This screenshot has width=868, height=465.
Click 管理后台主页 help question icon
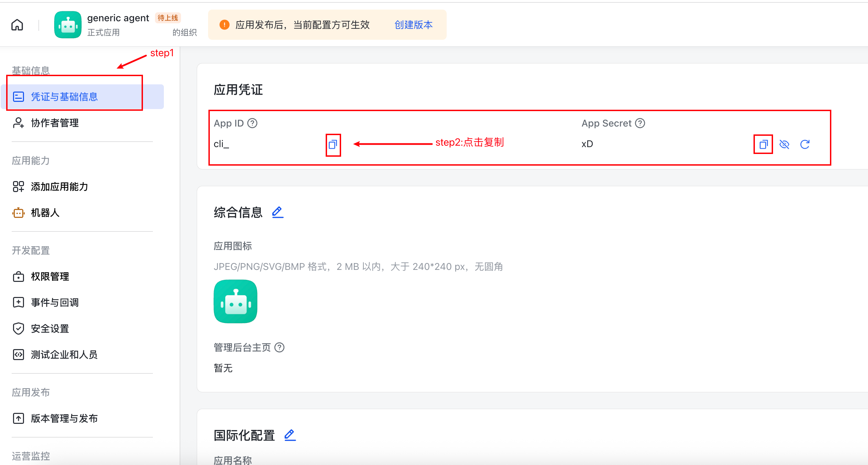(280, 347)
